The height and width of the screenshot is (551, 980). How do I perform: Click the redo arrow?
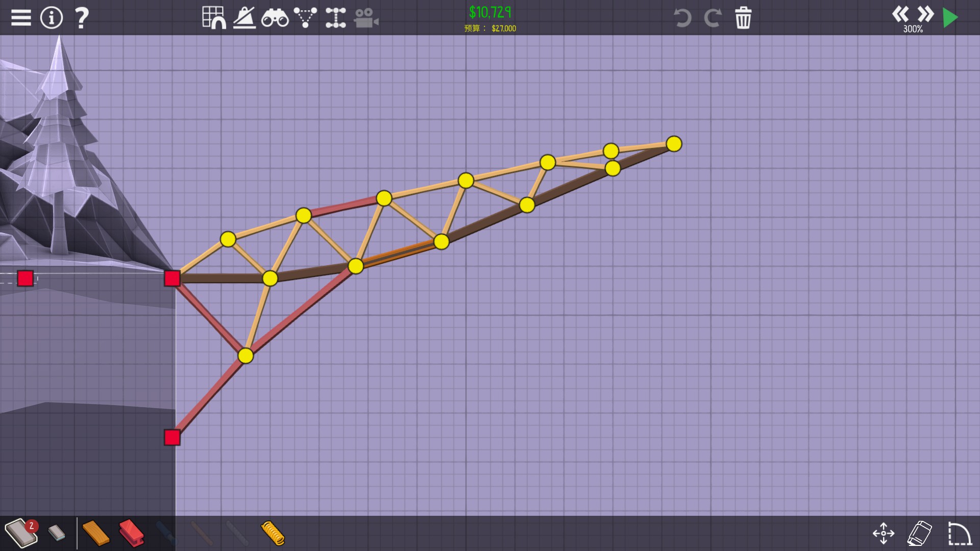[x=713, y=18]
